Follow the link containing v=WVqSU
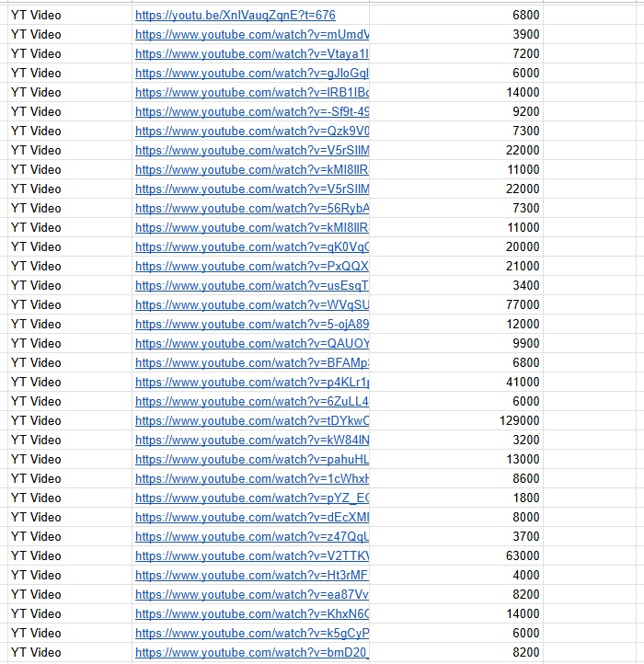Image resolution: width=644 pixels, height=664 pixels. point(251,304)
